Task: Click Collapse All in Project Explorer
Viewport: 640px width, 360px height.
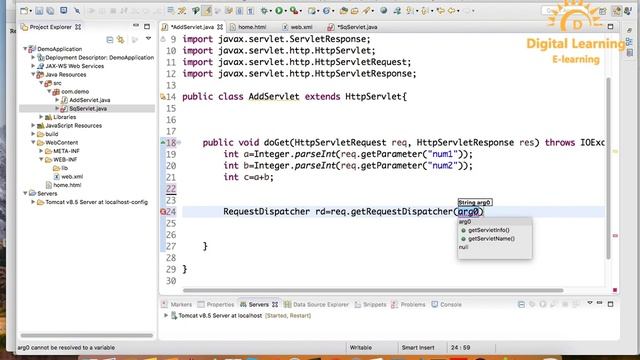Action: (x=109, y=40)
